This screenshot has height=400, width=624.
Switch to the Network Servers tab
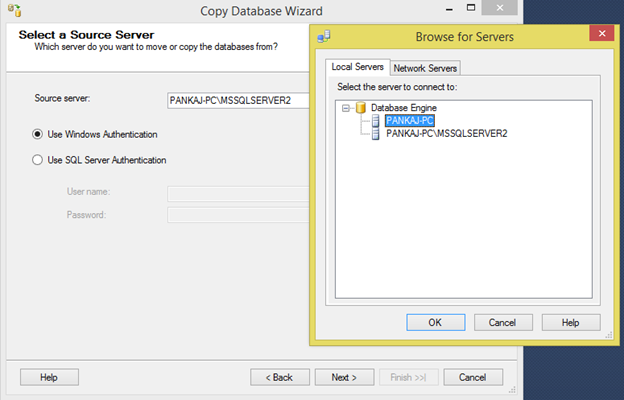click(425, 68)
